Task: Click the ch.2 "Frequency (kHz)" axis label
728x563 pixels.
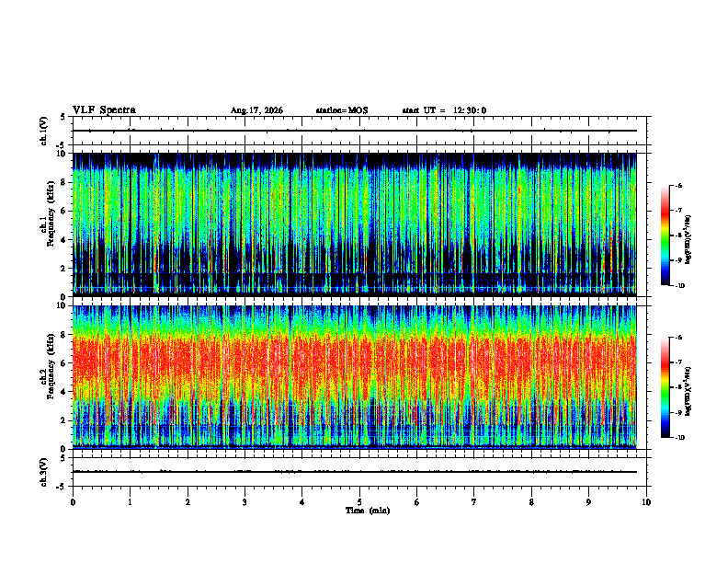Action: click(51, 364)
